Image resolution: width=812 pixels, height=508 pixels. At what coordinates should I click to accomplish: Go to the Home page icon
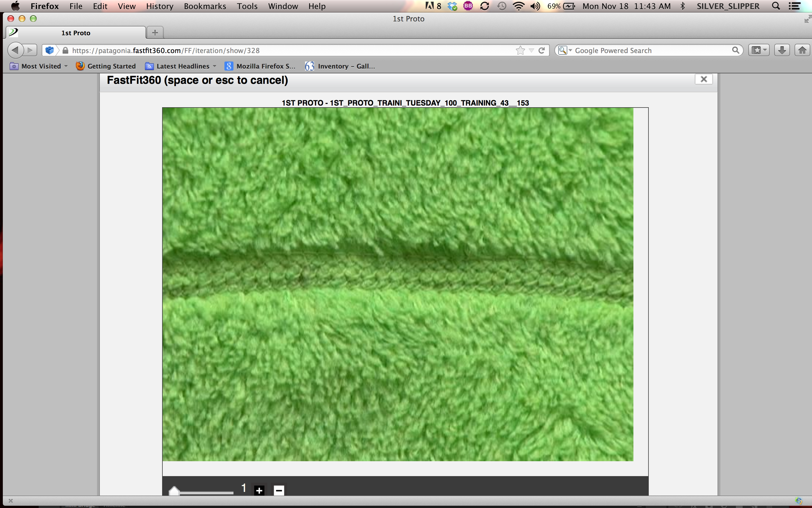tap(802, 51)
